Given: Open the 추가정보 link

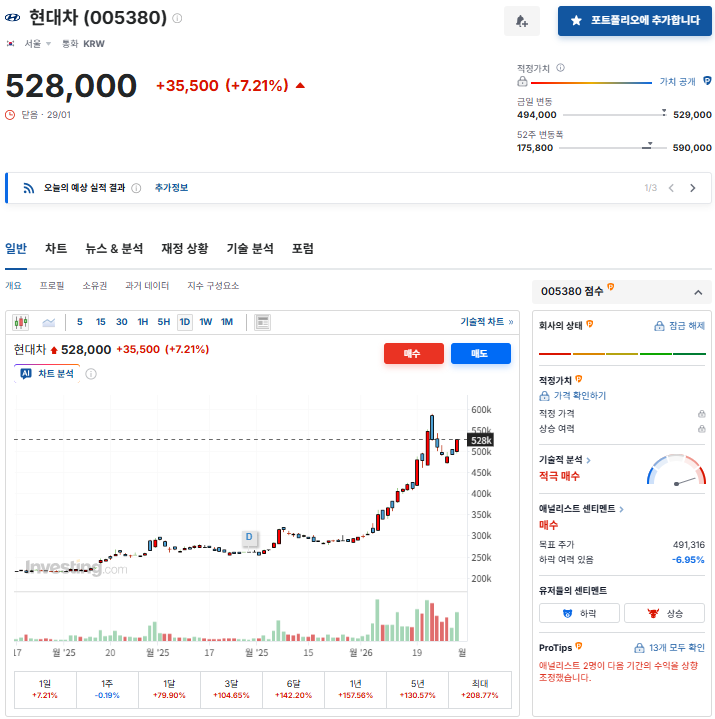Looking at the screenshot, I should pyautogui.click(x=171, y=188).
